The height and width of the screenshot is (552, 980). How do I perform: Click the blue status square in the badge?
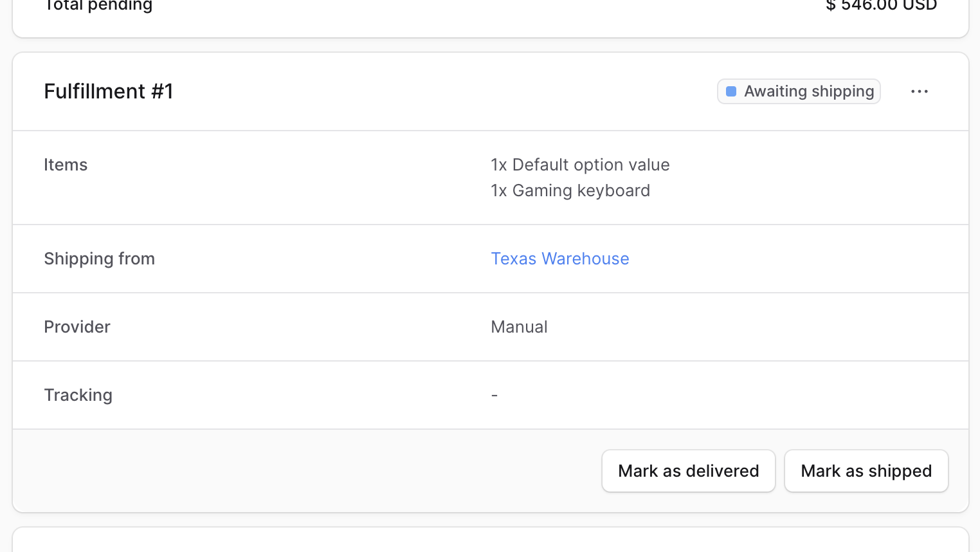tap(731, 91)
